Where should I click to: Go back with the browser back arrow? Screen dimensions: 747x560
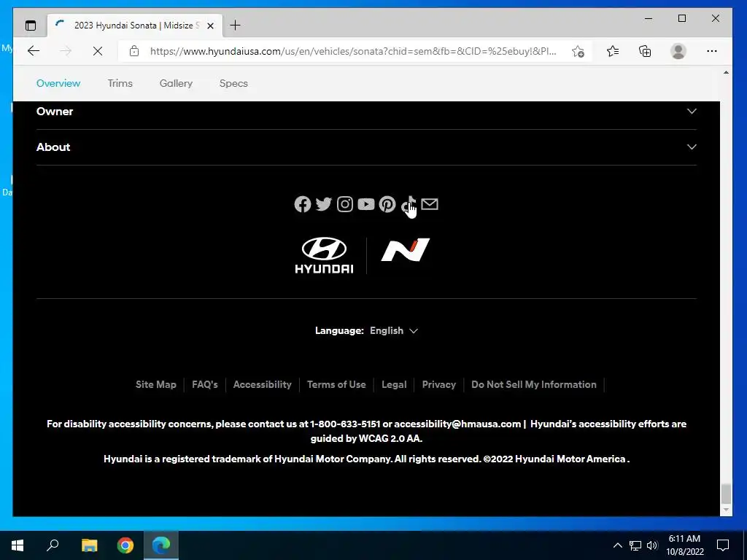coord(34,51)
